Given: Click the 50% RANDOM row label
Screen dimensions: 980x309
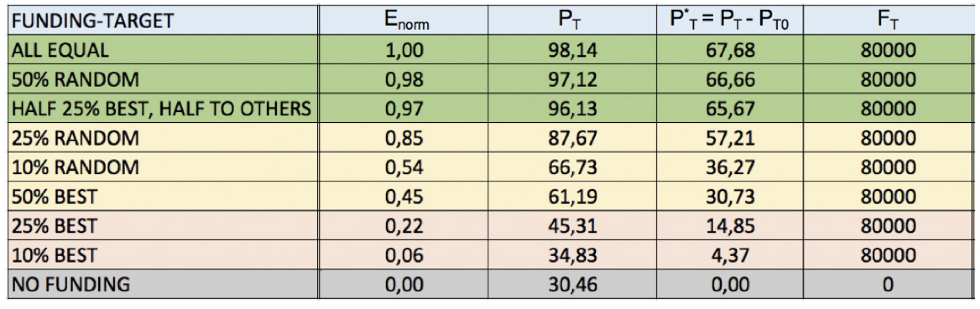Looking at the screenshot, I should tap(75, 79).
